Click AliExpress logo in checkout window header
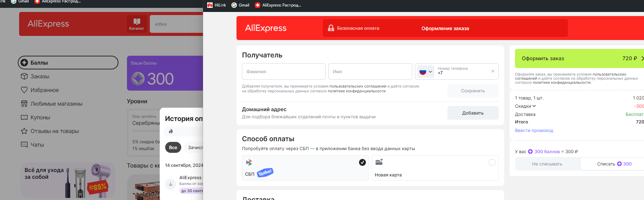The width and height of the screenshot is (644, 200). [x=266, y=28]
